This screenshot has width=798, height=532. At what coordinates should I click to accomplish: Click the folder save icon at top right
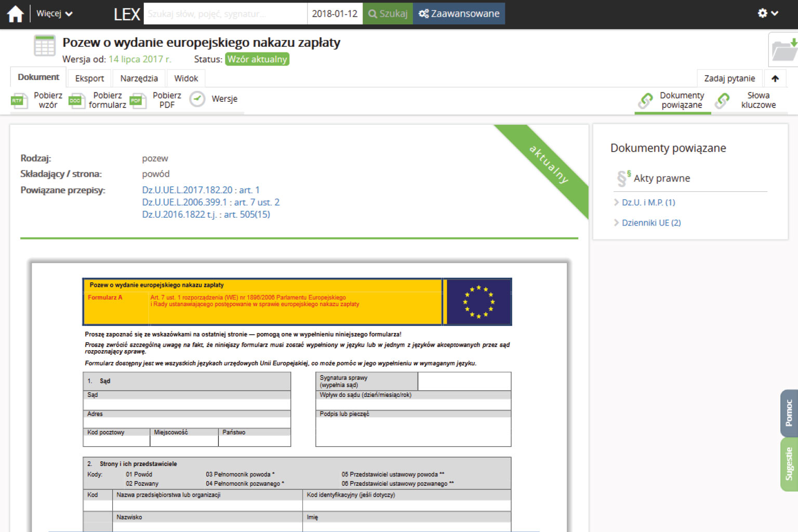click(783, 50)
